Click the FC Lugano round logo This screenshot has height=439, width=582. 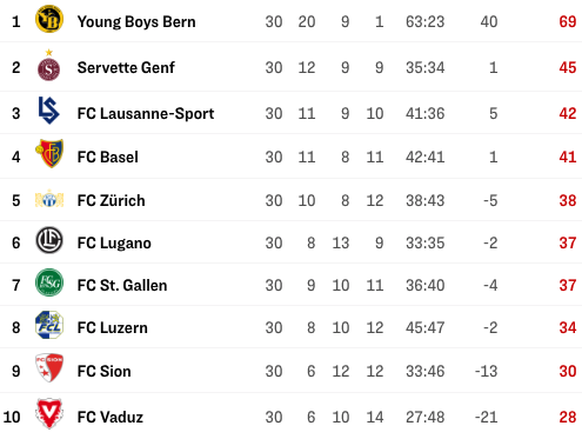coord(49,240)
